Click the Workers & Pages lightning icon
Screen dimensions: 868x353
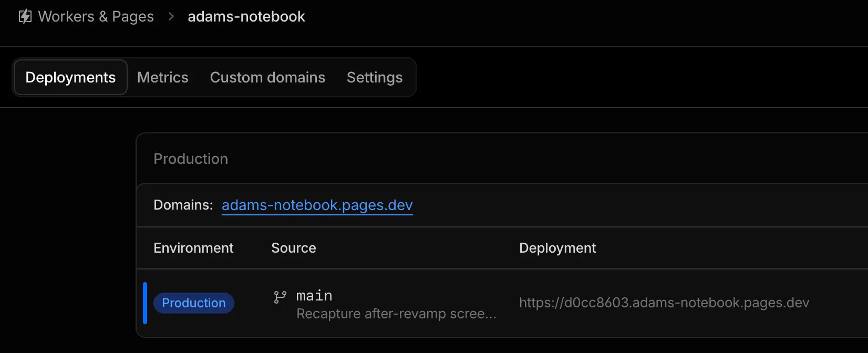tap(25, 17)
